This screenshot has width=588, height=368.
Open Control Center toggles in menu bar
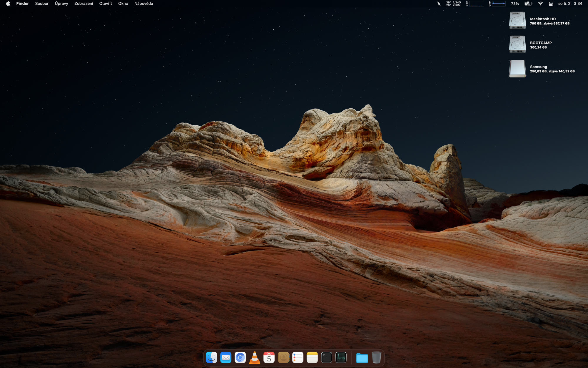click(551, 4)
